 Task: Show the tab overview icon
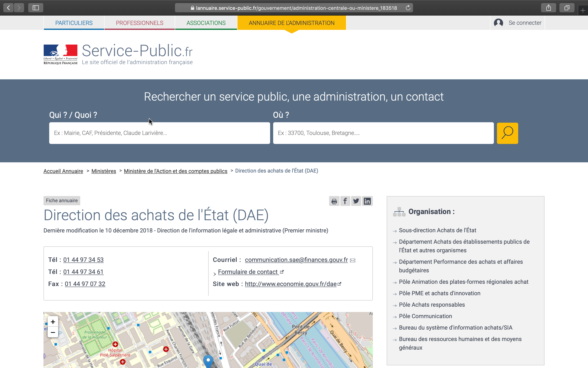[567, 8]
